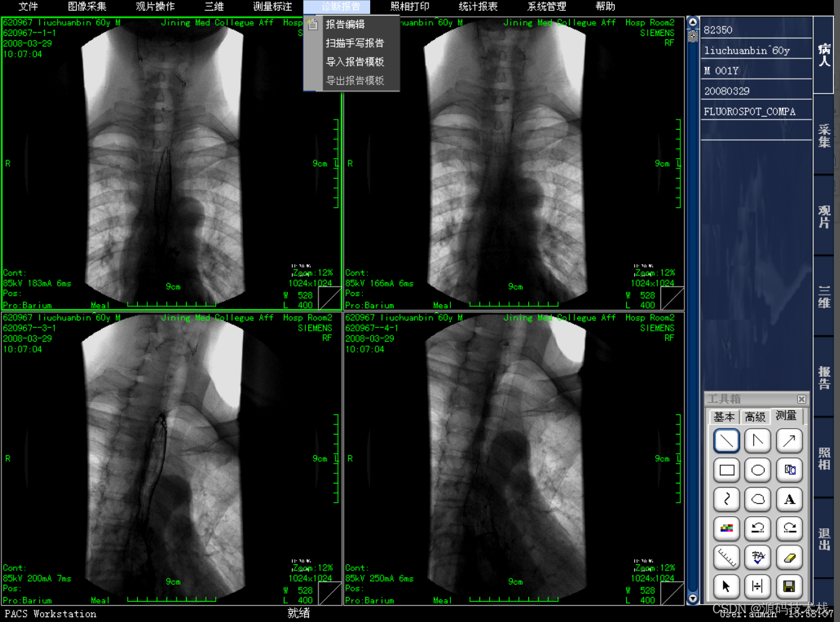Screen dimensions: 840x622
Task: Choose 扫描手写报告 menu entry
Action: [352, 43]
